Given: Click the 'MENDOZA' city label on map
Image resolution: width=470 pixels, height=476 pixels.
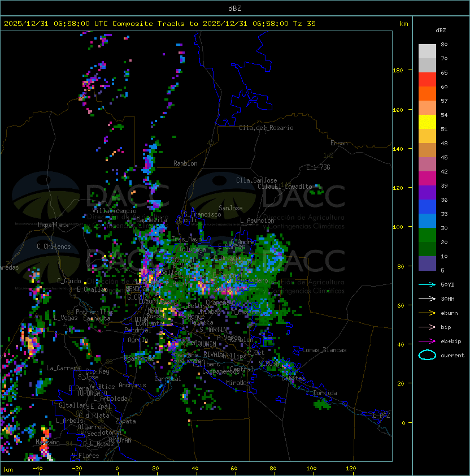Looking at the screenshot, I should tap(137, 289).
